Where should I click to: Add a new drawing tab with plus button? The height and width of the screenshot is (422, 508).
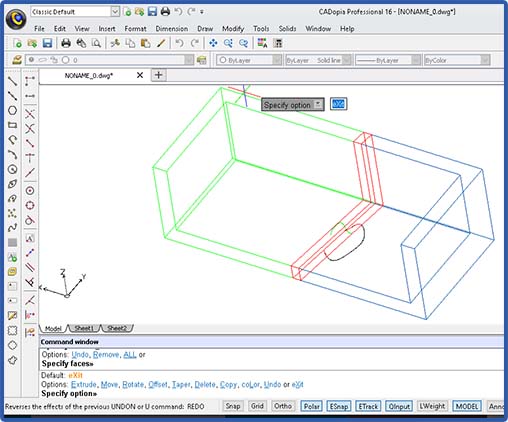(159, 75)
